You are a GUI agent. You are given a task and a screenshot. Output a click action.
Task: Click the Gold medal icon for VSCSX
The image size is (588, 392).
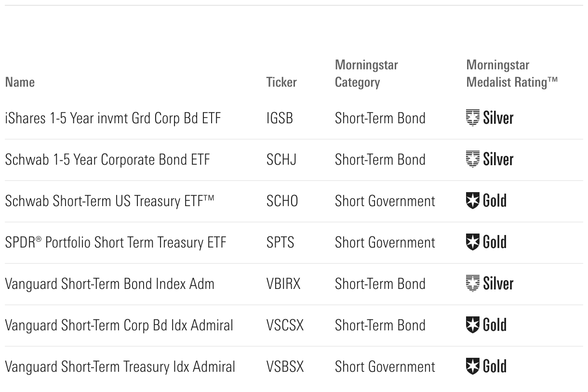pos(473,325)
